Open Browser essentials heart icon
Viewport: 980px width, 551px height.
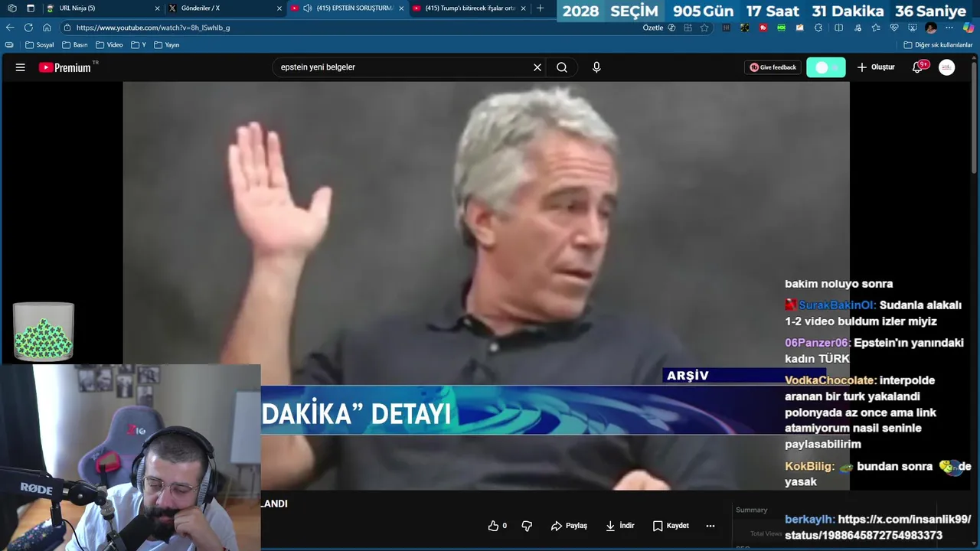click(893, 28)
